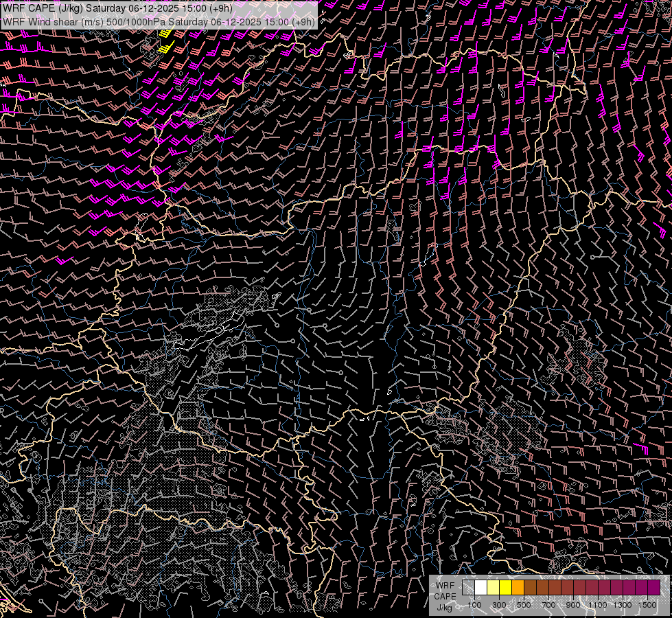This screenshot has width=672, height=618.
Task: Click the WRF Wind shear title line
Action: click(x=159, y=21)
